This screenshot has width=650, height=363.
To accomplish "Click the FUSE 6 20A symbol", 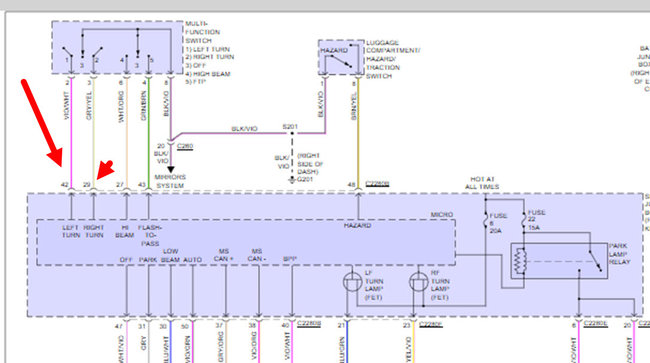I will 485,220.
